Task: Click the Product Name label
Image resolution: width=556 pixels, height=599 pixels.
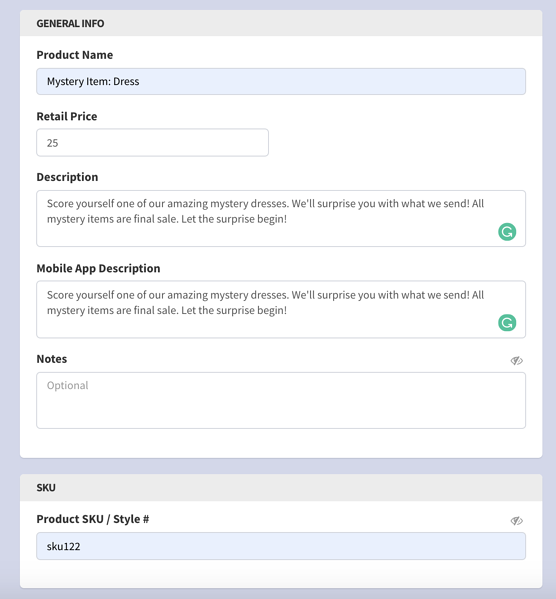Action: 75,55
